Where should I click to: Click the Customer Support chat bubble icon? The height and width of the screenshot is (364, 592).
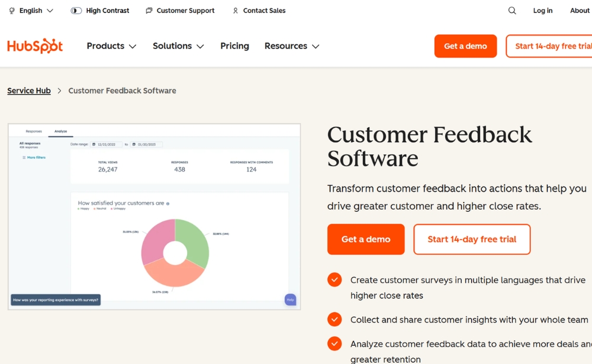click(148, 10)
